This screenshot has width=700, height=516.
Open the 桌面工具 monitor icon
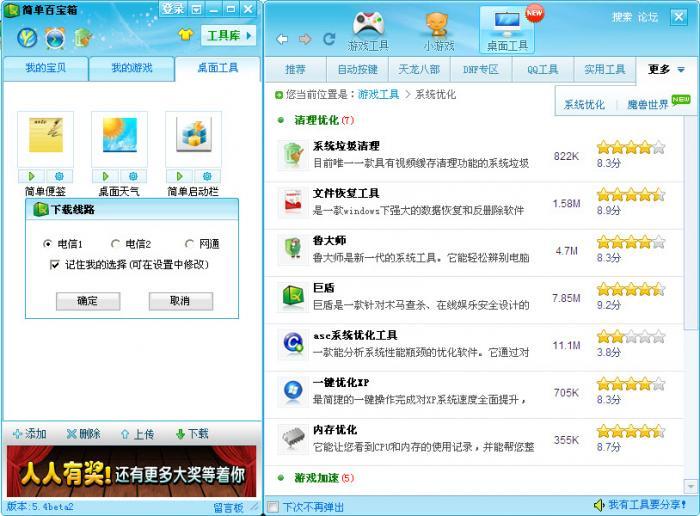pos(507,30)
